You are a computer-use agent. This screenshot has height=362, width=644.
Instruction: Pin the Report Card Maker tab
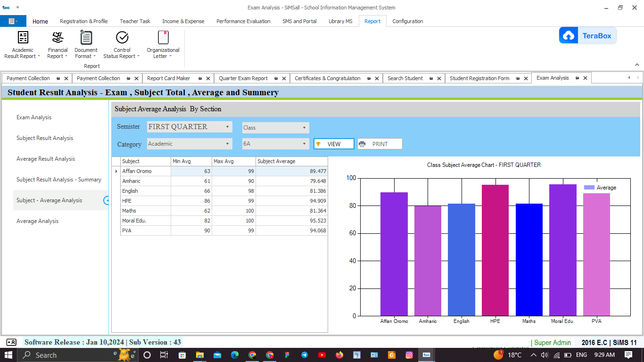[x=200, y=79]
